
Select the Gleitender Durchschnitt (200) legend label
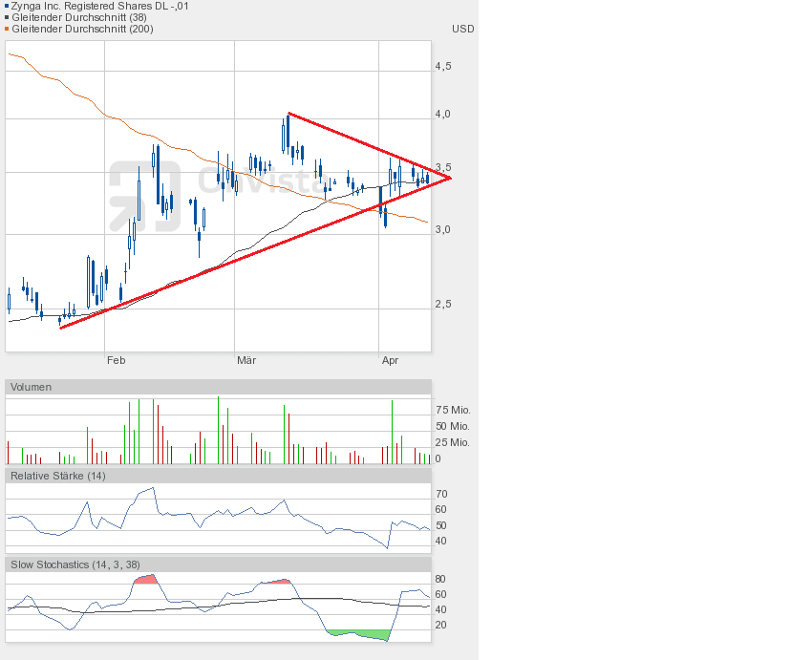(82, 29)
